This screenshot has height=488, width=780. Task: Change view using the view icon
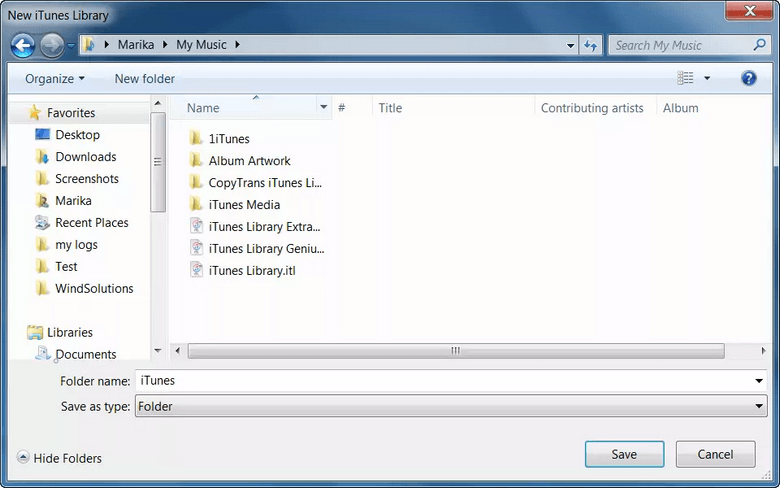(x=685, y=78)
